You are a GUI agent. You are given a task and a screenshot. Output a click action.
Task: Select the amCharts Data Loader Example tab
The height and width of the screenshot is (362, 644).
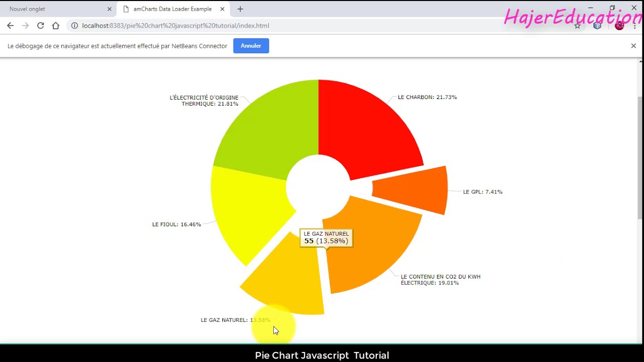click(x=174, y=9)
